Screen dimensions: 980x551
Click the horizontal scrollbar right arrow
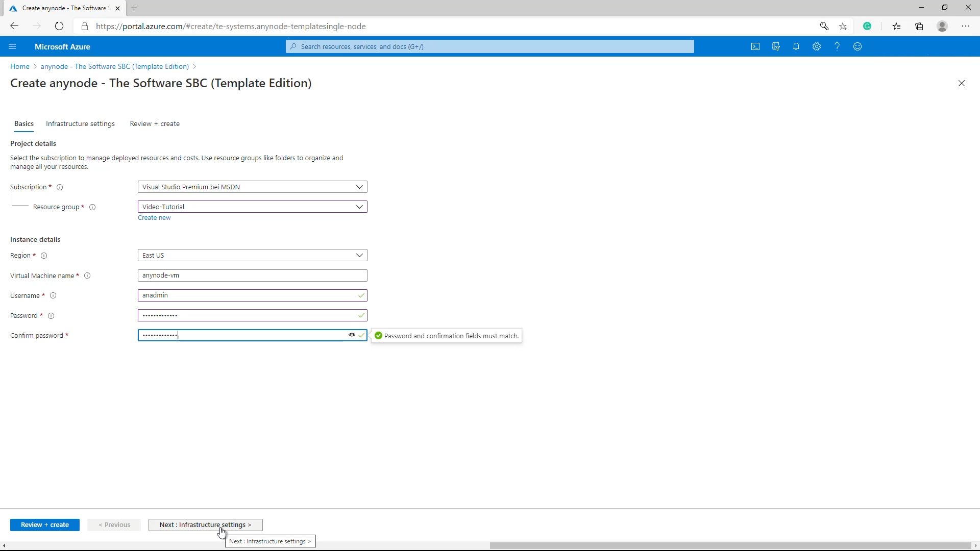point(976,546)
